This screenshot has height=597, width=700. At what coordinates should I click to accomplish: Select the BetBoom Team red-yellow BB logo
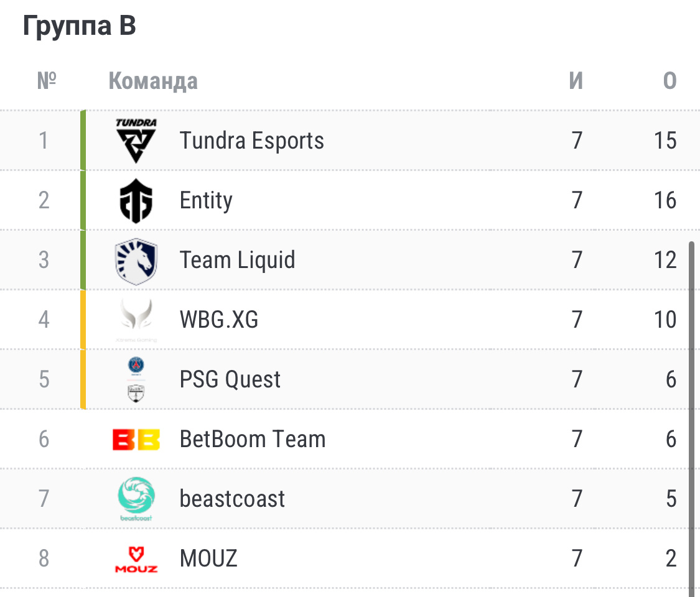click(136, 438)
